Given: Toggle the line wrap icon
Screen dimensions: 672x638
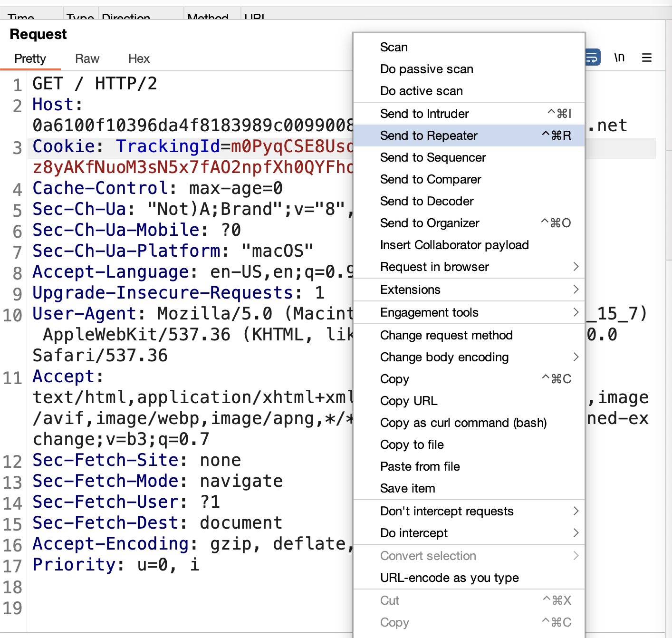Looking at the screenshot, I should [x=593, y=58].
